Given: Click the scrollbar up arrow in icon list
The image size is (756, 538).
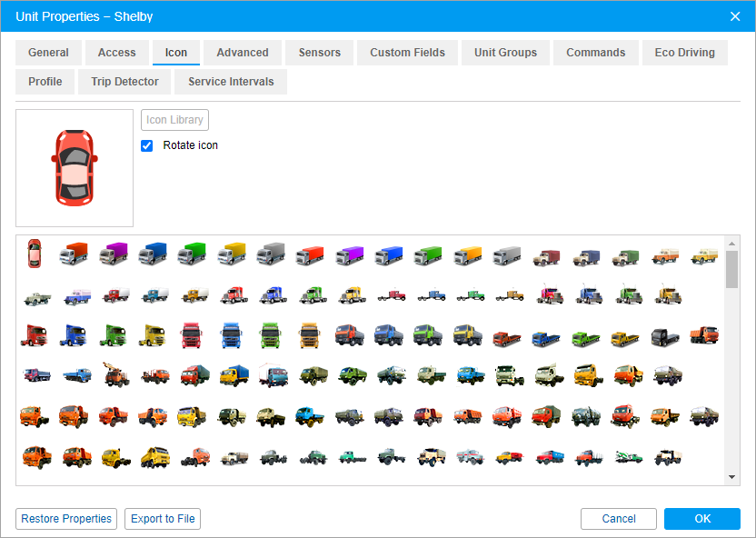Looking at the screenshot, I should tap(731, 244).
